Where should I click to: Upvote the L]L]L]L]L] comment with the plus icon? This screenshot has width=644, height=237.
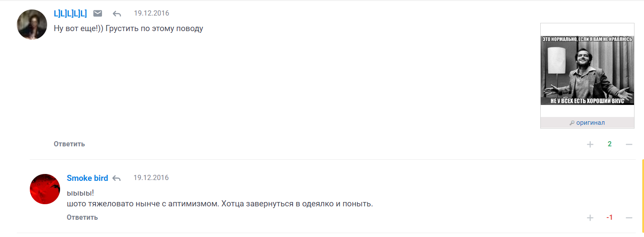(590, 144)
